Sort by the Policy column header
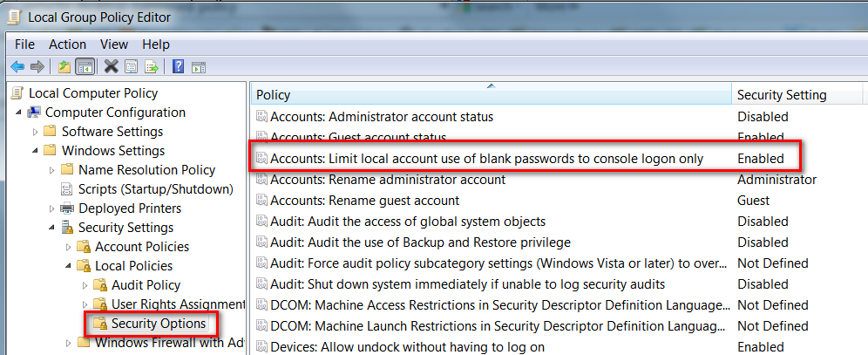The height and width of the screenshot is (355, 868). point(488,94)
